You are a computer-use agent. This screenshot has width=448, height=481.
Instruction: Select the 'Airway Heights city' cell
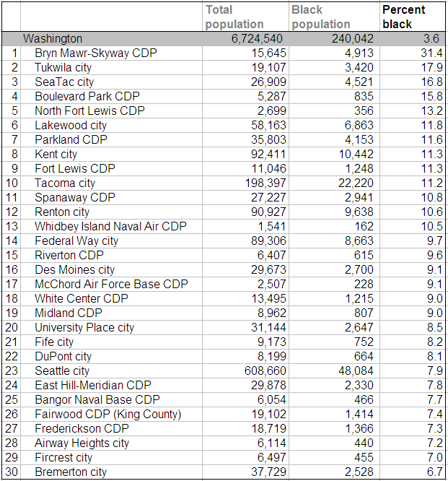[111, 443]
